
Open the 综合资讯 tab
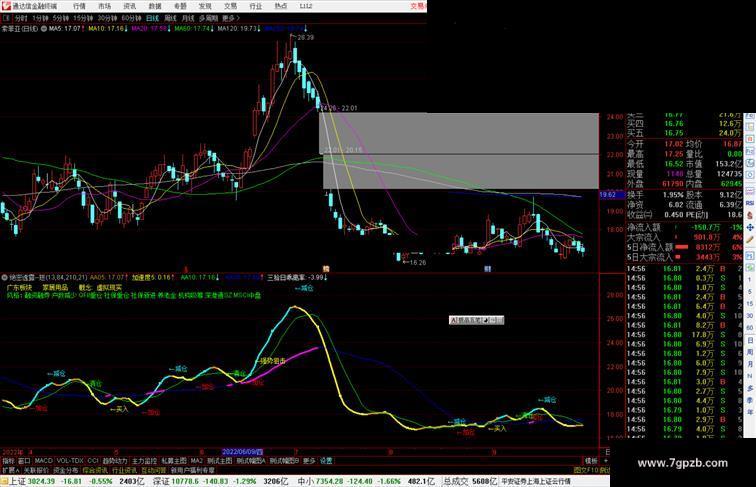coord(95,470)
